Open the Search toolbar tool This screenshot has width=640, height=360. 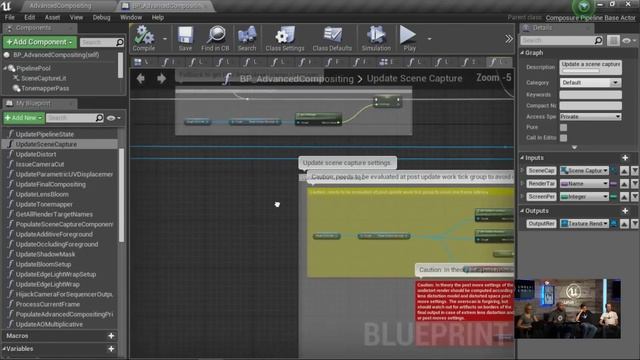click(247, 38)
